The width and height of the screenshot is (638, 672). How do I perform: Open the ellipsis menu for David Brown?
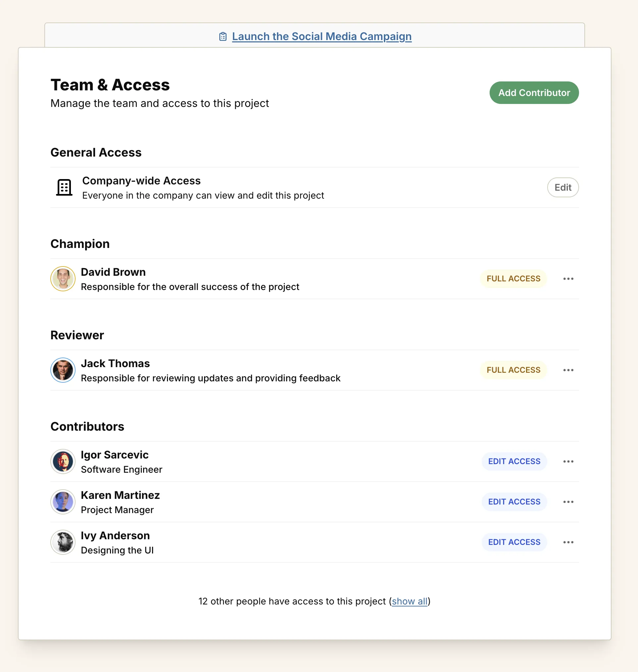[x=568, y=278]
